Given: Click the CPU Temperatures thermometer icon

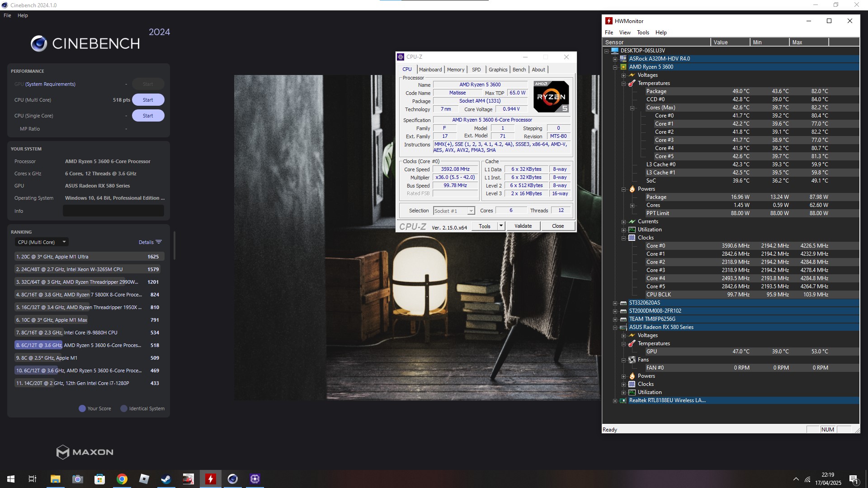Looking at the screenshot, I should [x=632, y=83].
